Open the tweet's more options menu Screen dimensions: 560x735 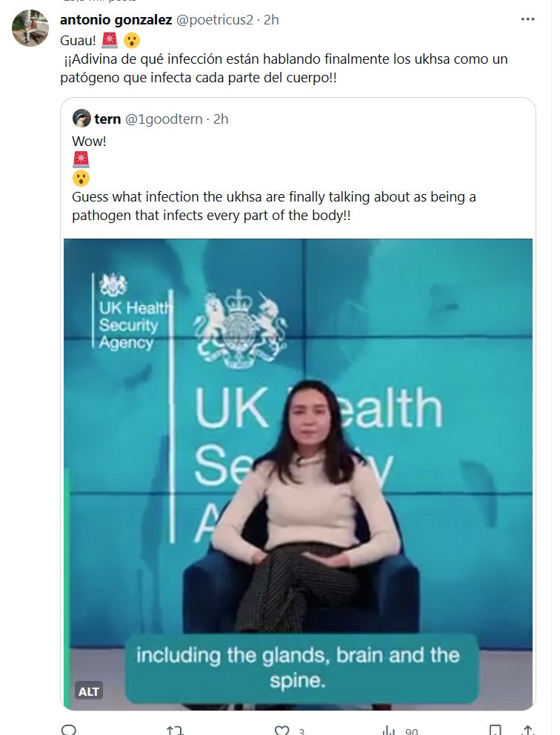pos(527,20)
